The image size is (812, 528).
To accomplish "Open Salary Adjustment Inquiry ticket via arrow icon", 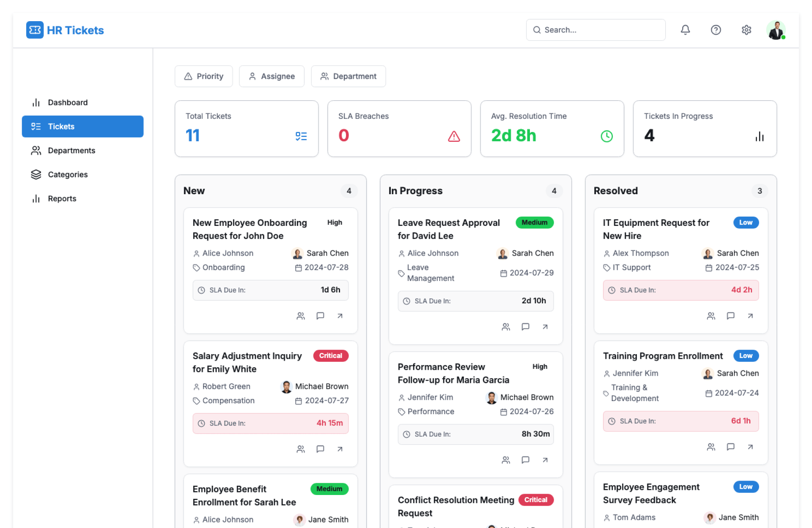I will [x=340, y=449].
